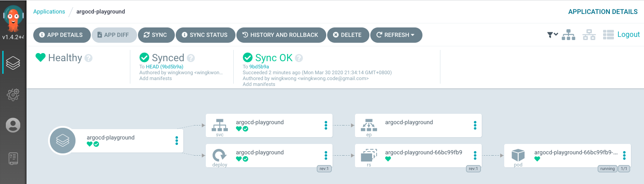Click the green Healthy heart icon
644x184 pixels.
pos(41,58)
